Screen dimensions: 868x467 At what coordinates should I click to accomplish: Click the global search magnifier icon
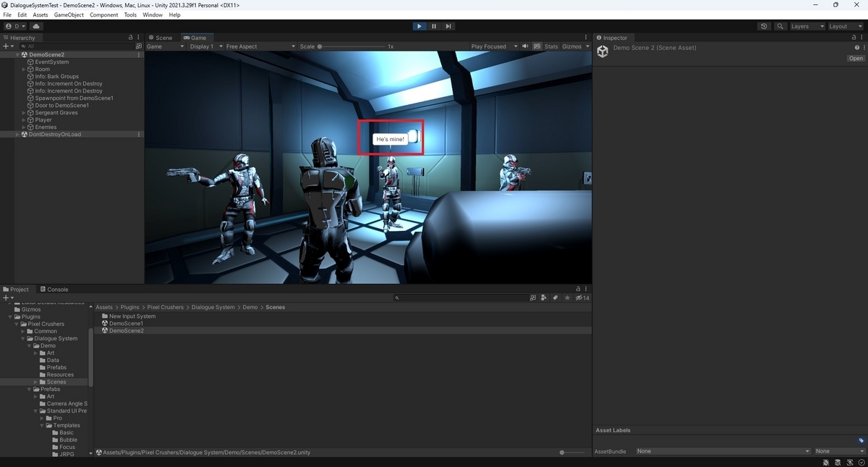pos(780,26)
